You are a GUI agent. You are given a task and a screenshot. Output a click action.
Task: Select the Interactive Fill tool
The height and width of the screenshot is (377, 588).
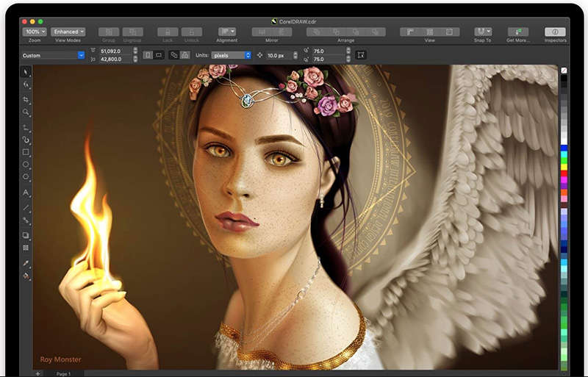[x=26, y=276]
